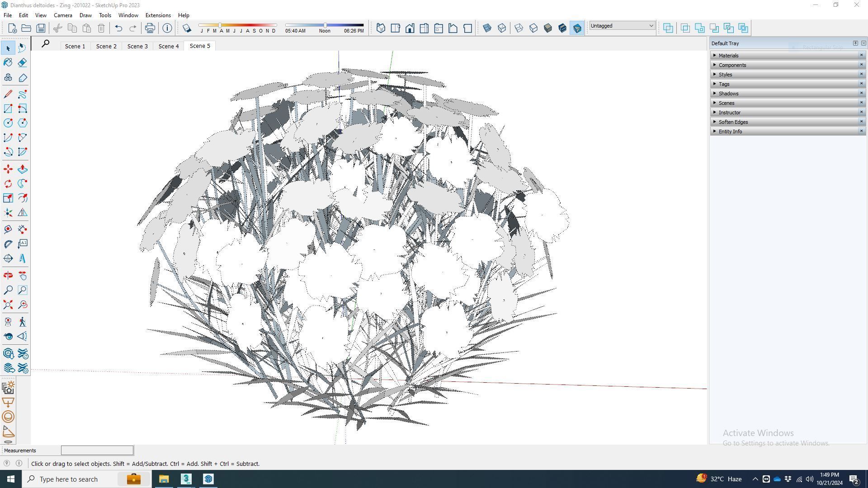The image size is (868, 488).
Task: Toggle X-Ray face style
Action: [487, 28]
